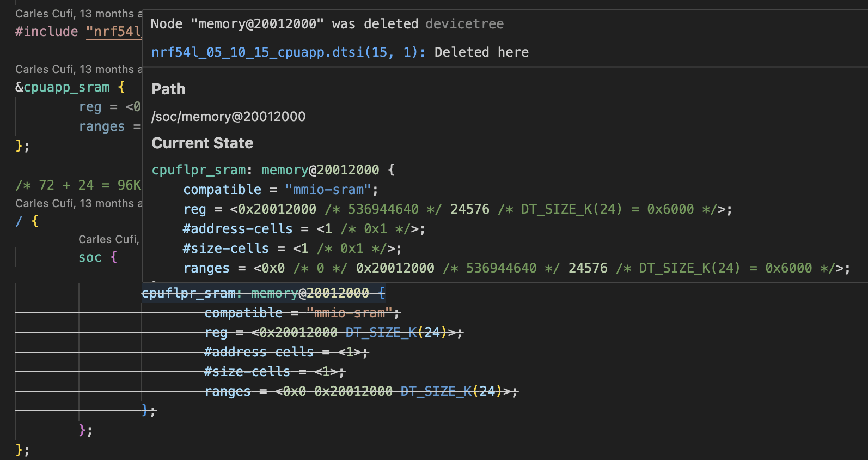Image resolution: width=868 pixels, height=460 pixels.
Task: Click the struck-through cpuflpr_sram: memory@20012000 line
Action: (264, 293)
